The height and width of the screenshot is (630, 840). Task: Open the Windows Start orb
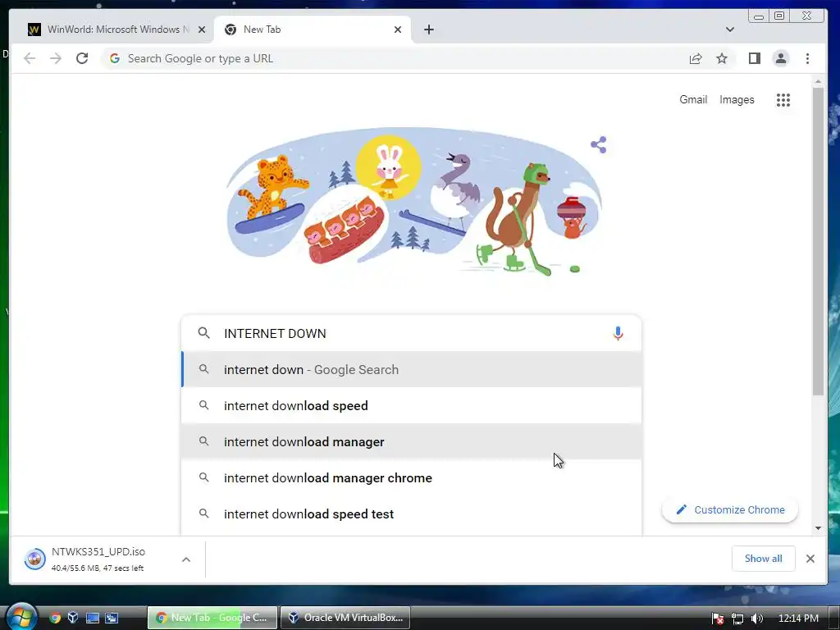(21, 617)
